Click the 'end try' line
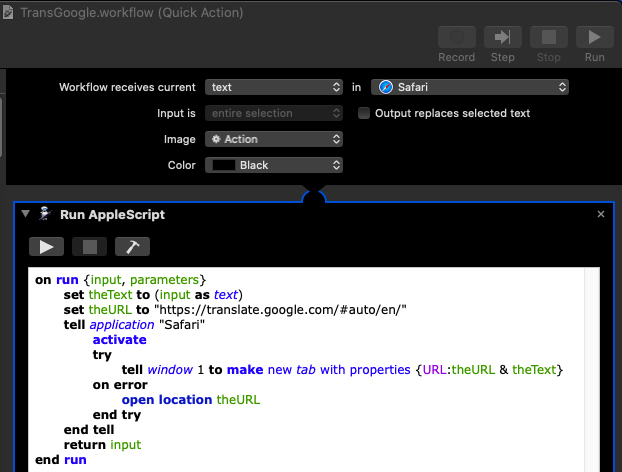 (117, 415)
